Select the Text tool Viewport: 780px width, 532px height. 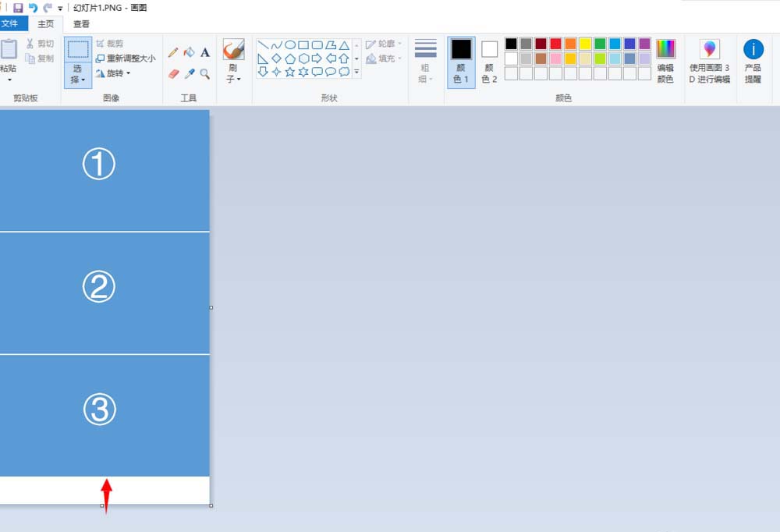(205, 52)
